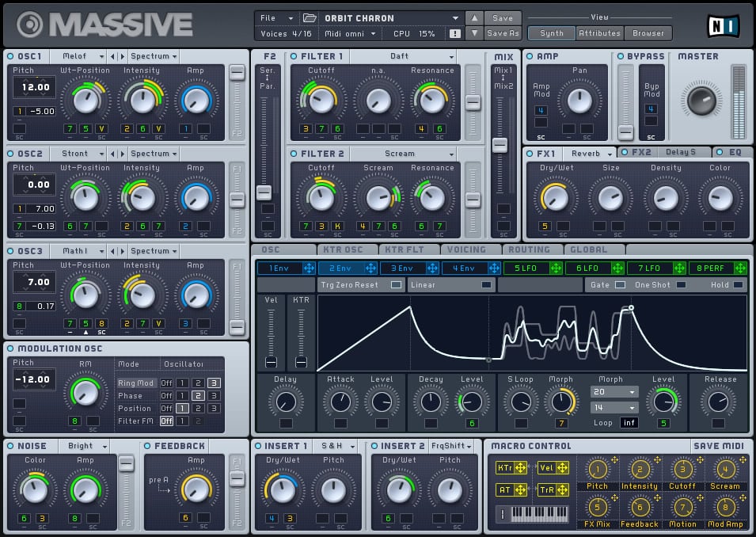Click the KTr modulation crosshair in Macro Control
The image size is (756, 537).
click(x=520, y=468)
